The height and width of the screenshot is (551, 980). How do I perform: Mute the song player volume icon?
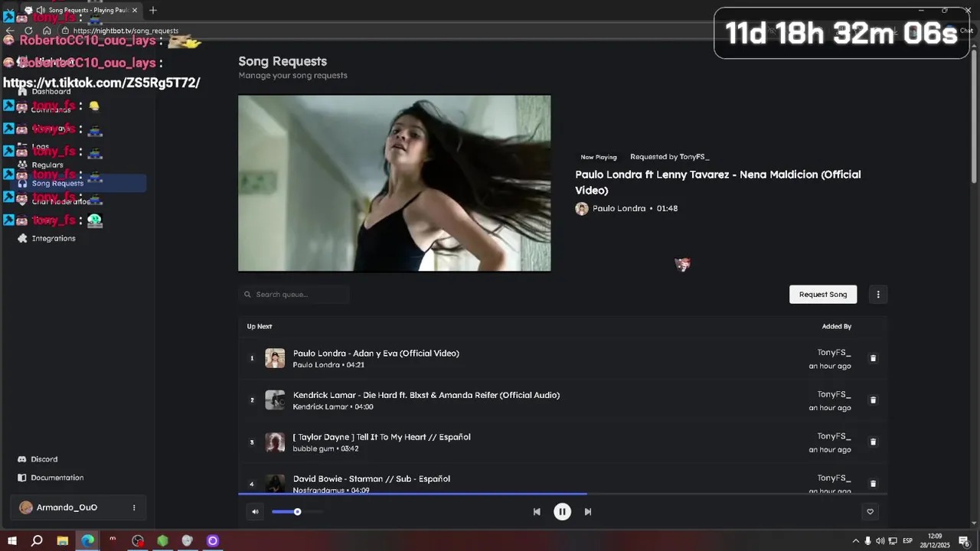[255, 512]
